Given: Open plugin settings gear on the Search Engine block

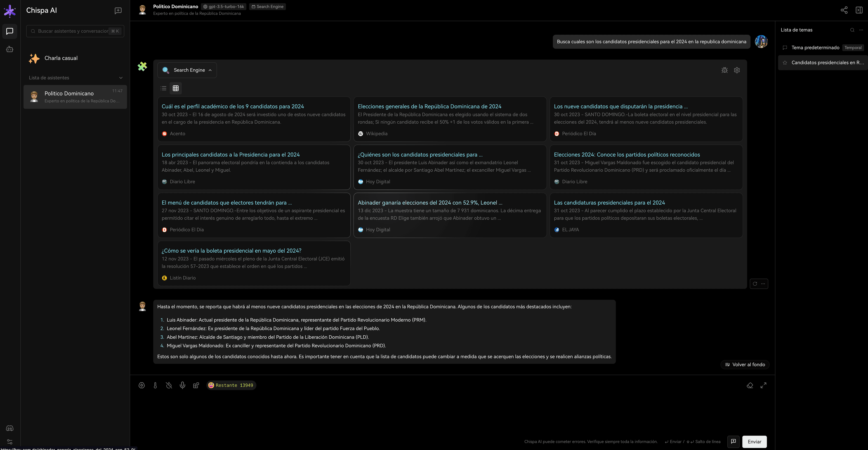Looking at the screenshot, I should click(737, 70).
